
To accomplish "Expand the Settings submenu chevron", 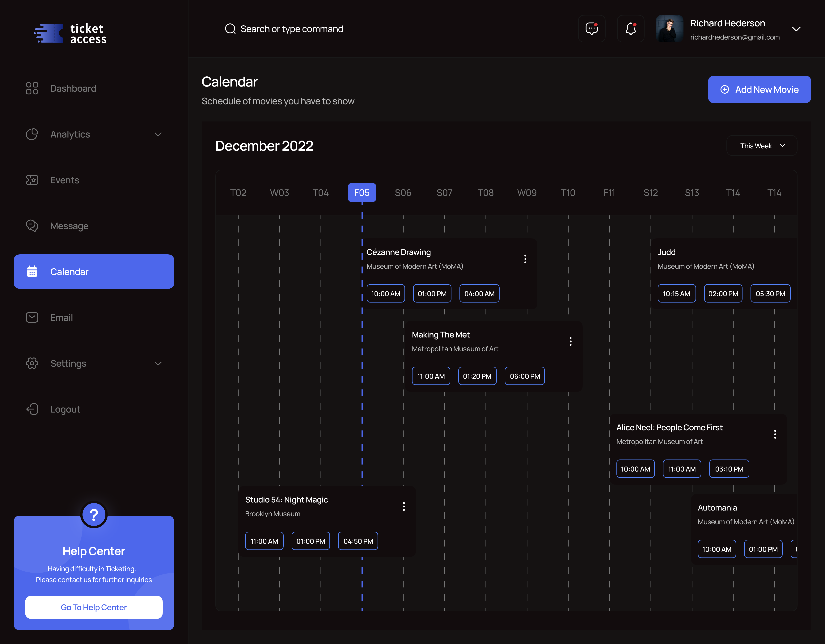I will click(x=158, y=363).
